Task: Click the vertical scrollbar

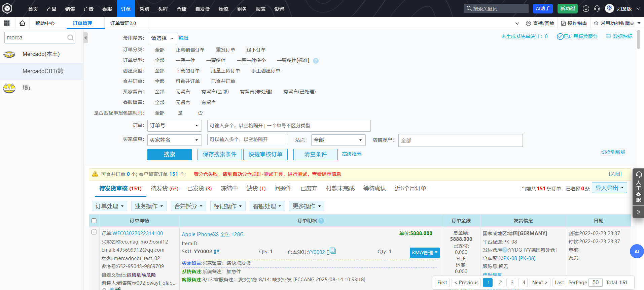Action: (x=638, y=40)
